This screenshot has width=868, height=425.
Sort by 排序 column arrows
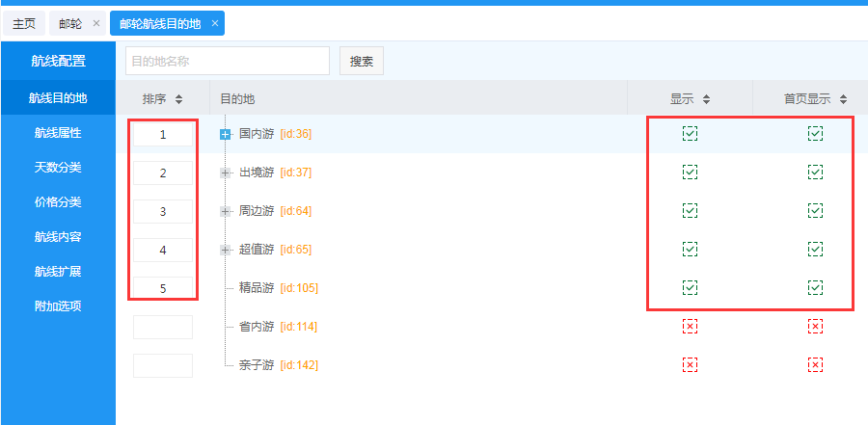(179, 99)
